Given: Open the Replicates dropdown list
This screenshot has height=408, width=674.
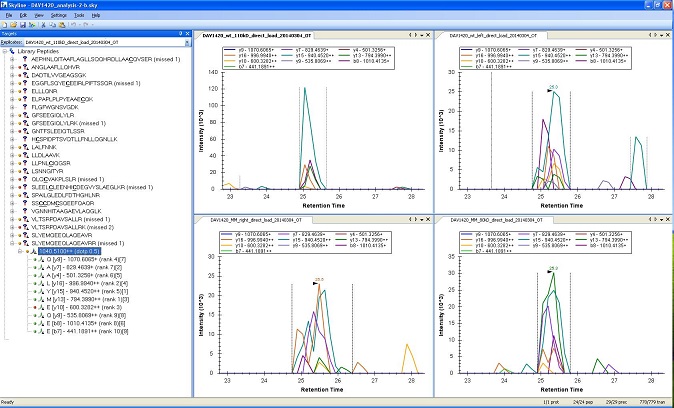Looking at the screenshot, I should (185, 44).
